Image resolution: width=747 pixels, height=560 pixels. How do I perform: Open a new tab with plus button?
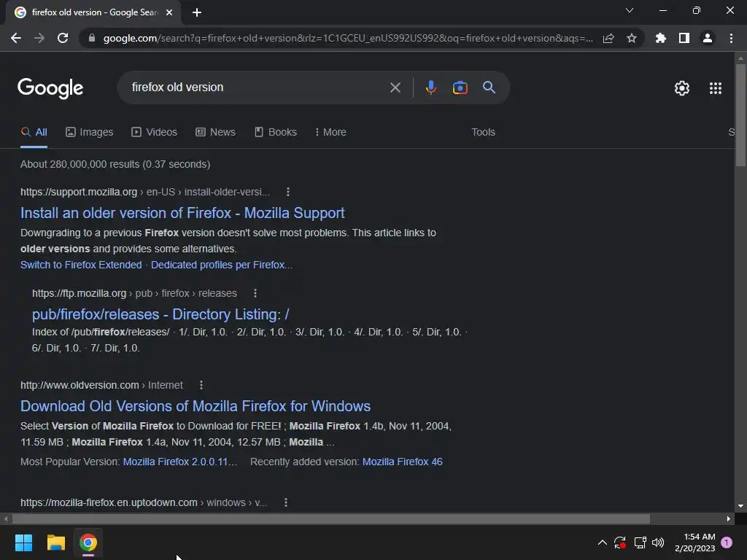pyautogui.click(x=197, y=12)
